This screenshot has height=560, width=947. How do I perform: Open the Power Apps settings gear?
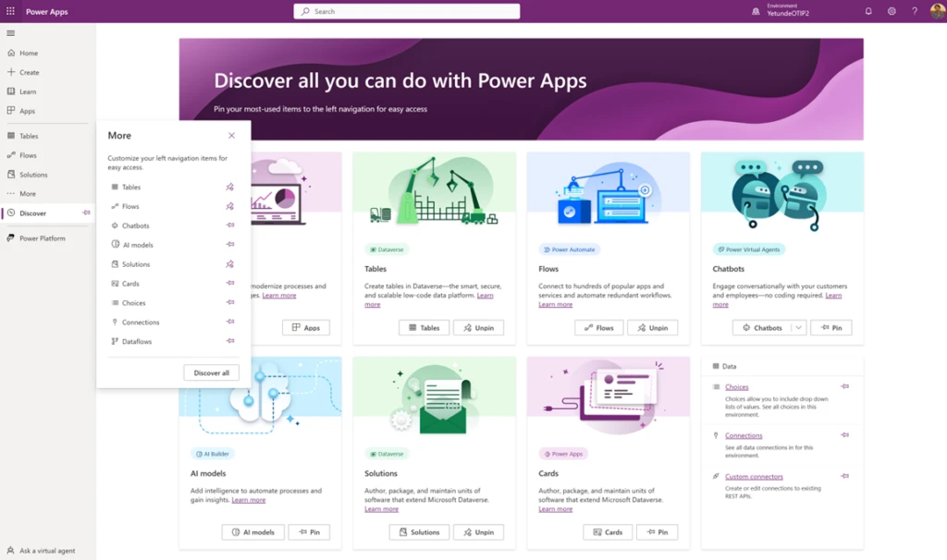click(x=891, y=11)
